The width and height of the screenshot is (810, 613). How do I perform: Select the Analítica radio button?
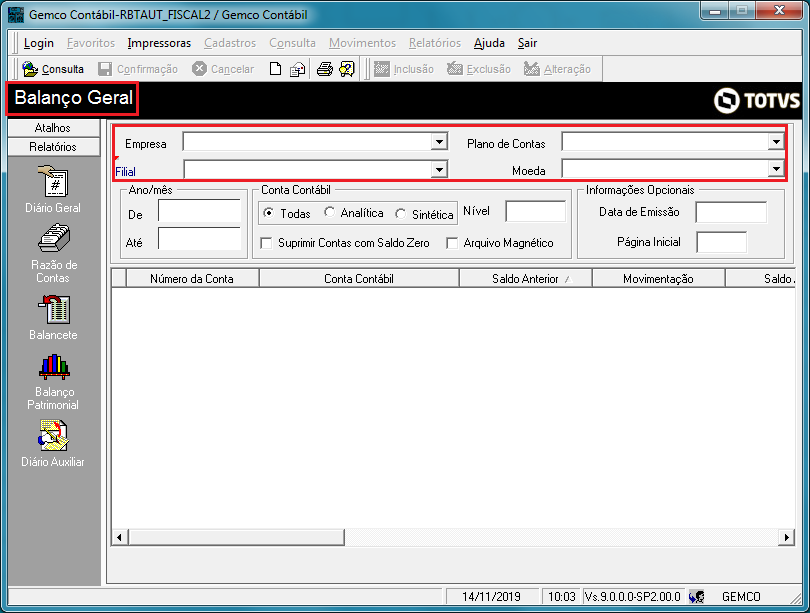pyautogui.click(x=329, y=212)
